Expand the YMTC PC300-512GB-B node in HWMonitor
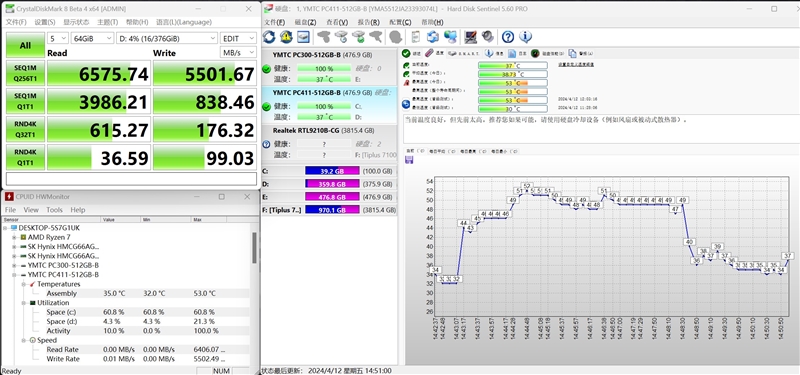 pyautogui.click(x=15, y=265)
